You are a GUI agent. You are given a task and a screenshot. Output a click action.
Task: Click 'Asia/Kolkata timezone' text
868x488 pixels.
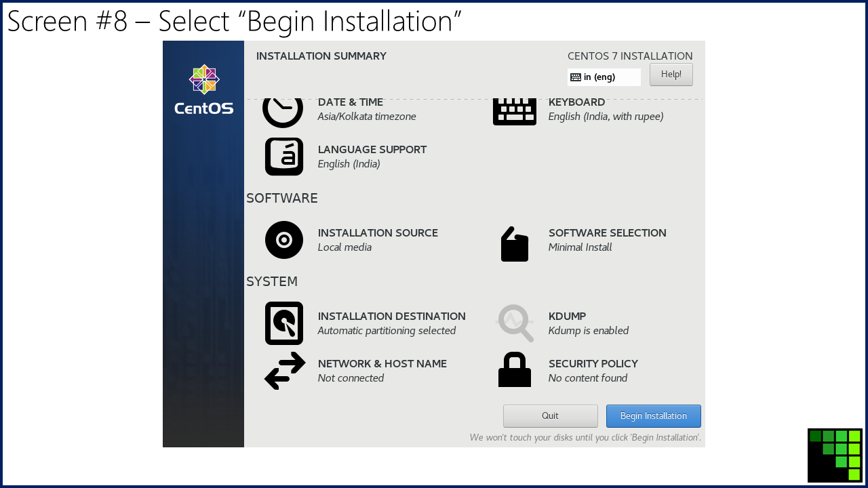pyautogui.click(x=367, y=117)
